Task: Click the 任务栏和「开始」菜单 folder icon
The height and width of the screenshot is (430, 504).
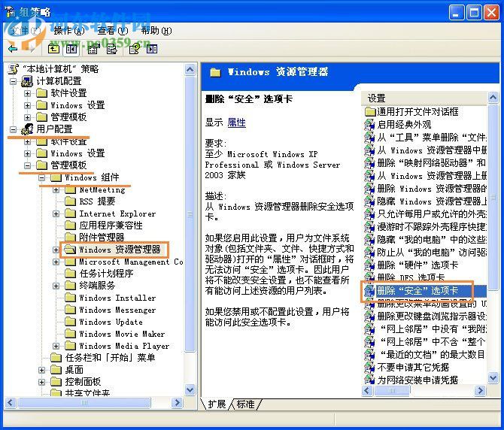Action: pyautogui.click(x=56, y=358)
